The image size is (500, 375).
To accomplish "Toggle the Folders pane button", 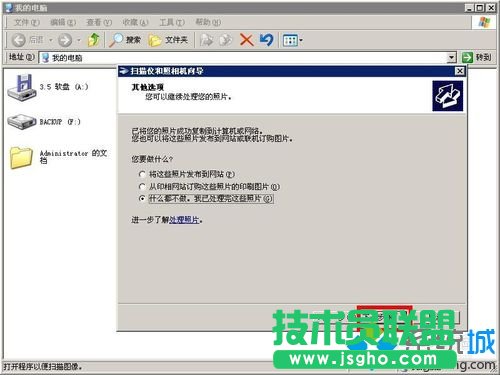I will 168,40.
